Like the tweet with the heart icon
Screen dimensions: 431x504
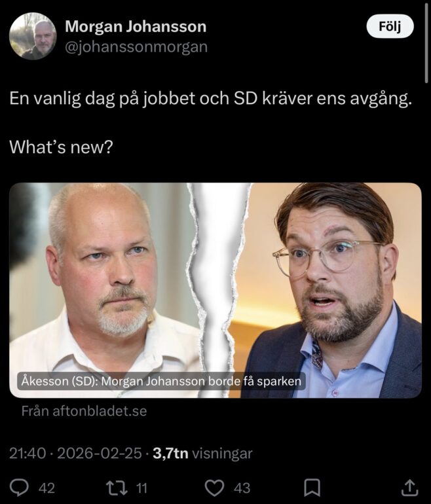coord(215,488)
